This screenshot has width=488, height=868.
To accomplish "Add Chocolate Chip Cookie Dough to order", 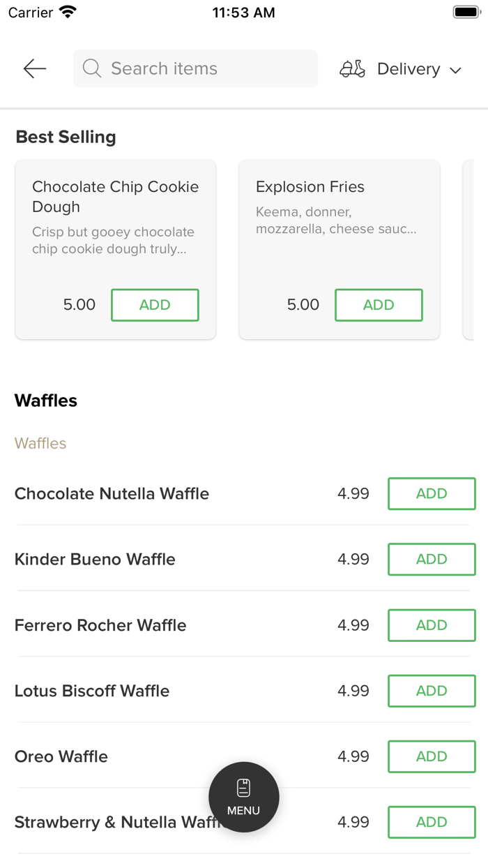I will click(x=155, y=305).
